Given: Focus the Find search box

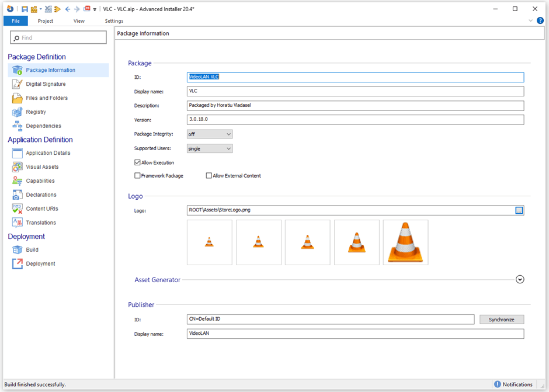Looking at the screenshot, I should point(58,37).
